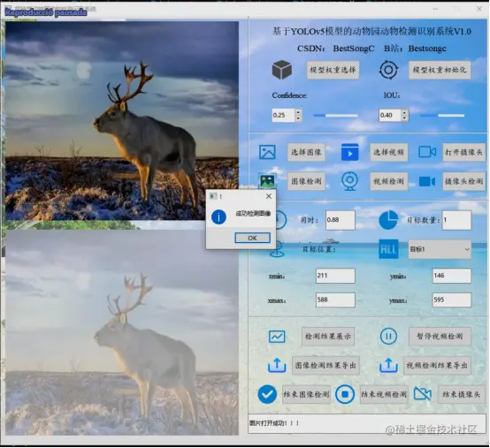
Task: Choose the 选择视频 button
Action: coord(389,152)
